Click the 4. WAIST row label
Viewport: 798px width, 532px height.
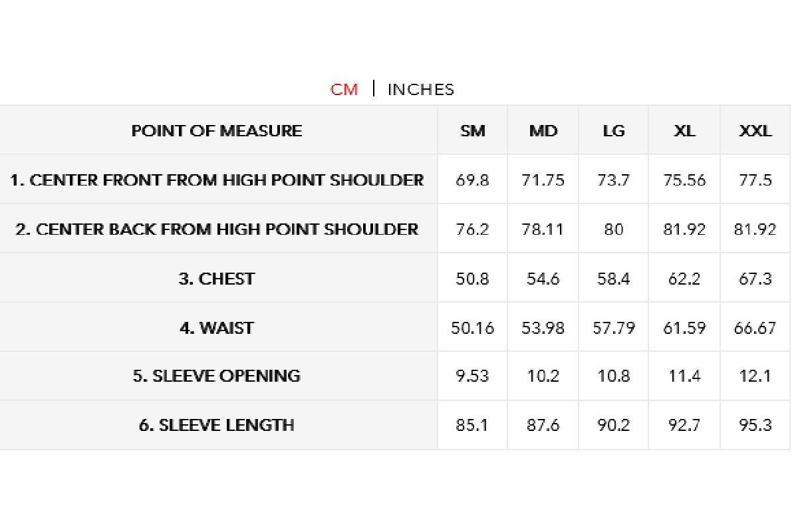coord(217,327)
